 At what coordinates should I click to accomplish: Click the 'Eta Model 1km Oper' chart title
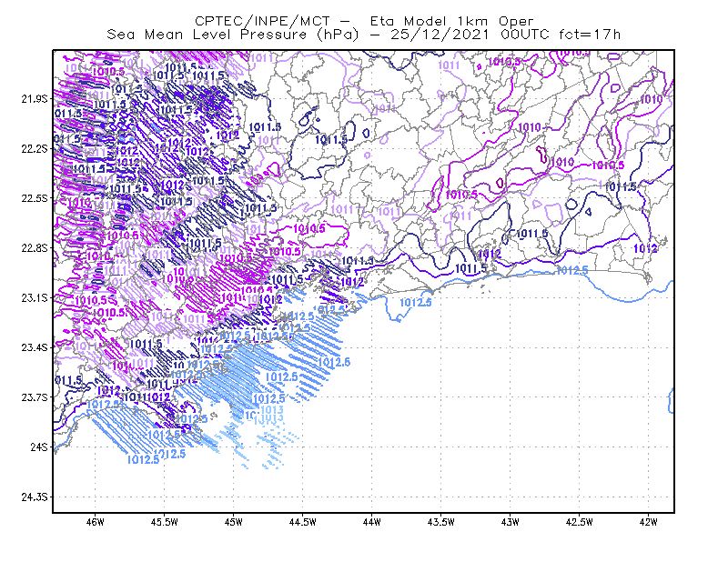451,21
